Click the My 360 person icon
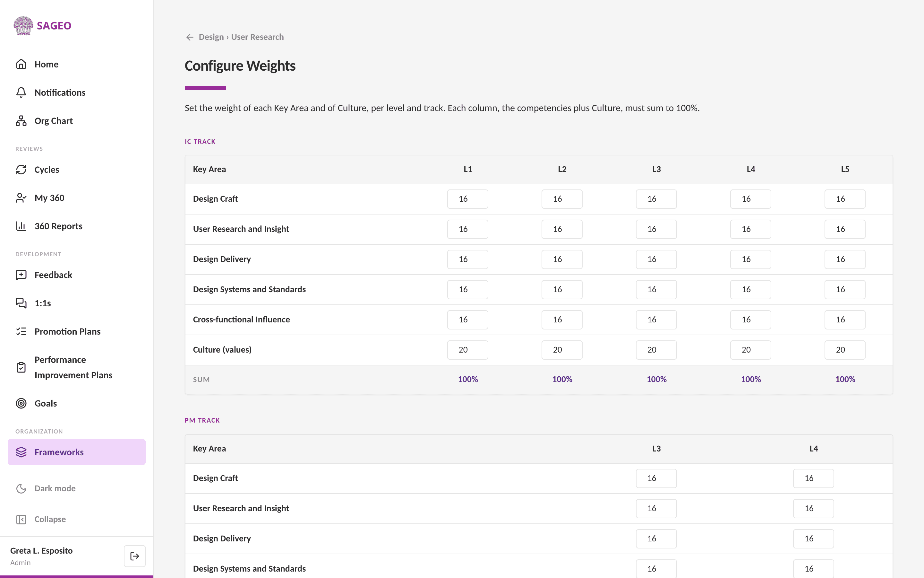924x578 pixels. coord(21,197)
